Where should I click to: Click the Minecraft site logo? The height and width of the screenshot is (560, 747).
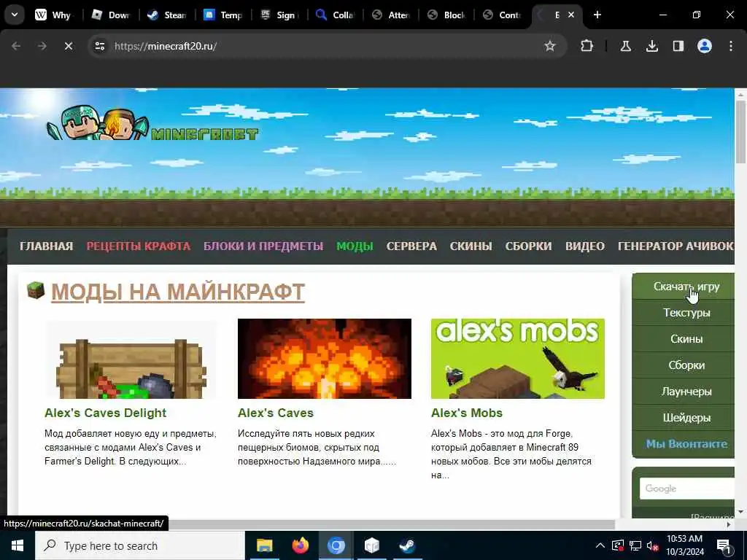point(152,122)
